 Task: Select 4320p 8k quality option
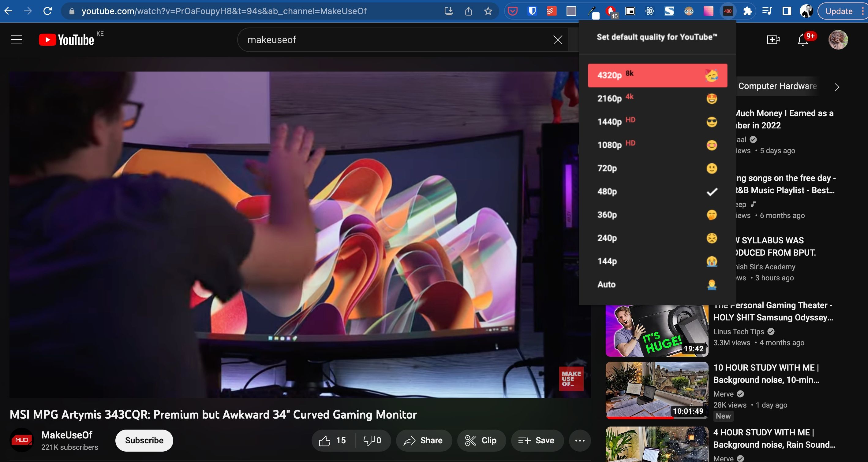point(657,76)
